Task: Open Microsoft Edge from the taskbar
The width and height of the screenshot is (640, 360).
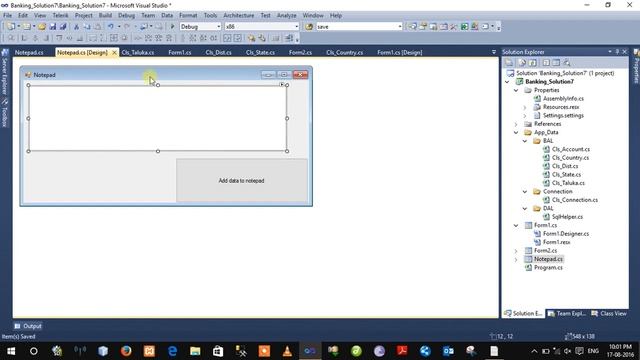Action: click(x=172, y=351)
